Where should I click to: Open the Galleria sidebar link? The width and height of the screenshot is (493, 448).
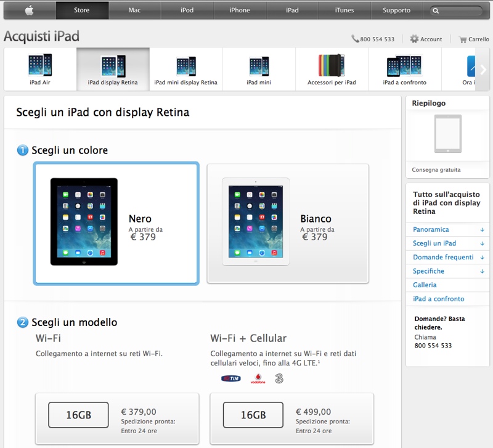click(x=425, y=285)
